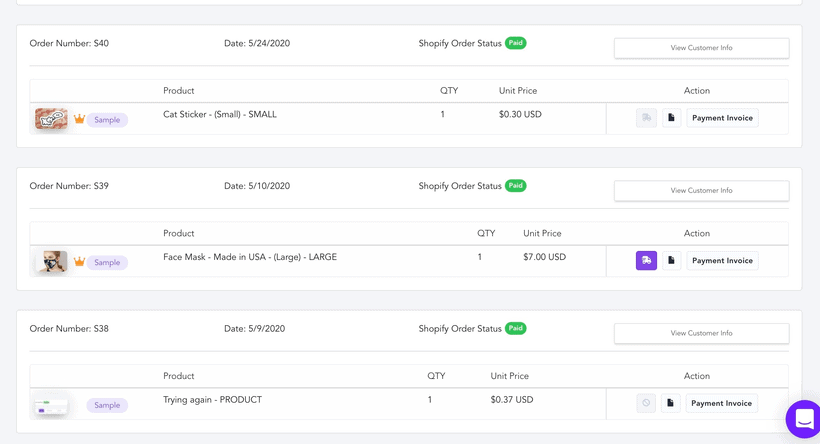This screenshot has width=820, height=444.
Task: Open Payment Invoice for Face Mask order
Action: click(x=722, y=260)
